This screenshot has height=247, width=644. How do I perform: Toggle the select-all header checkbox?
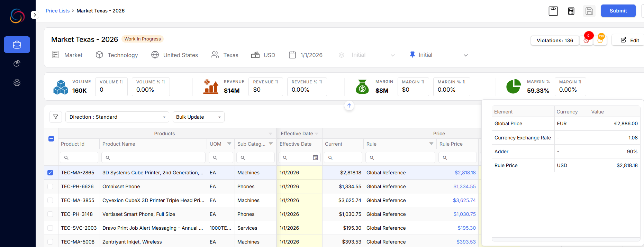pyautogui.click(x=51, y=139)
